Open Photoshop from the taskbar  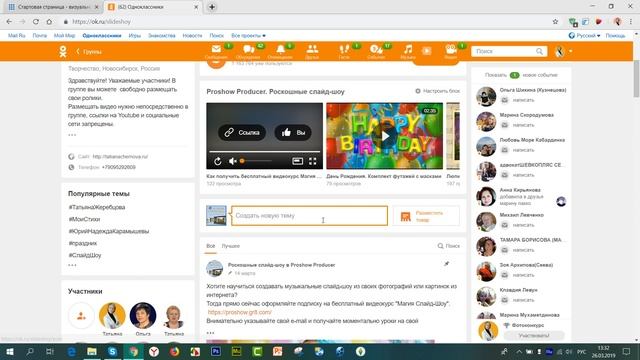(x=216, y=351)
